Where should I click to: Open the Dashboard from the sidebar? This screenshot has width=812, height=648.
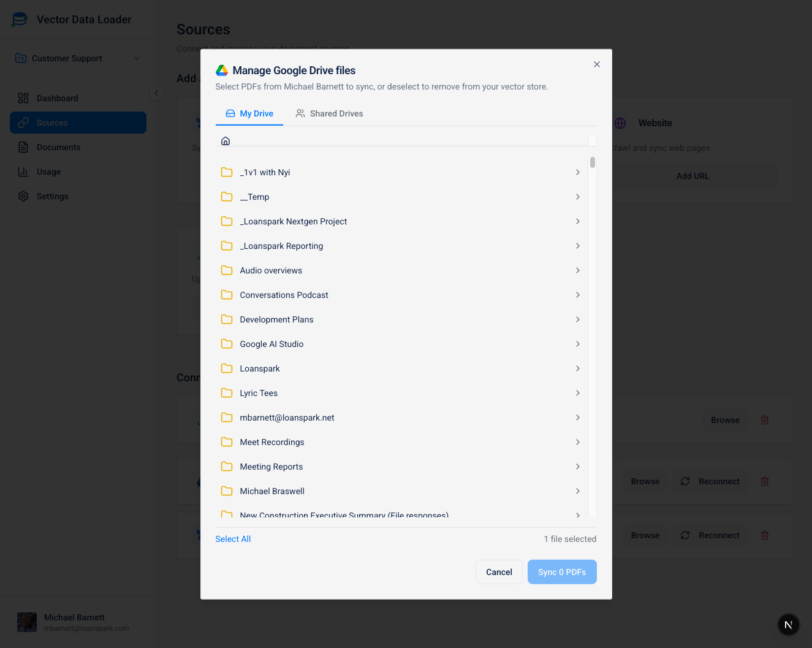coord(57,98)
